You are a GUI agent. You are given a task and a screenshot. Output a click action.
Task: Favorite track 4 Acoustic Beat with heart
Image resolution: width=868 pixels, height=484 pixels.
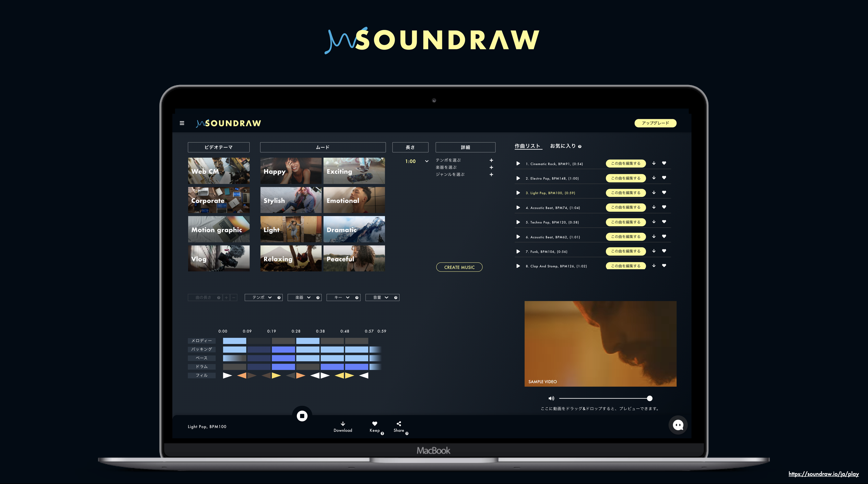click(664, 207)
